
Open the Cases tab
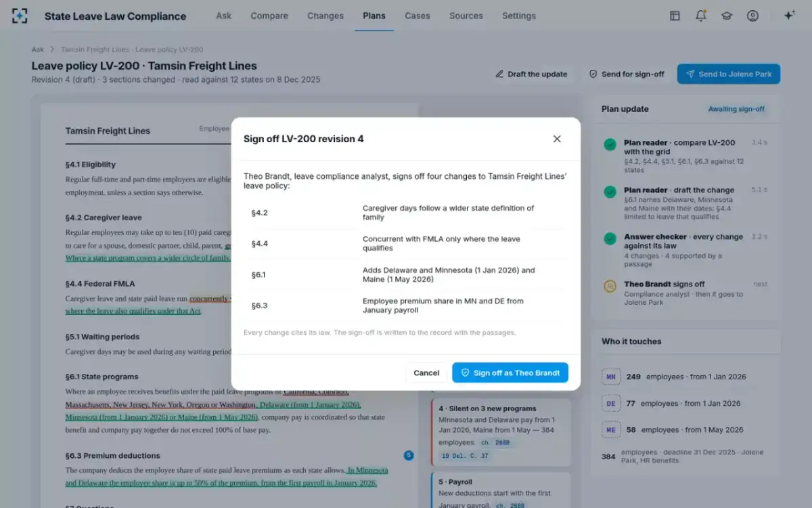coord(418,16)
